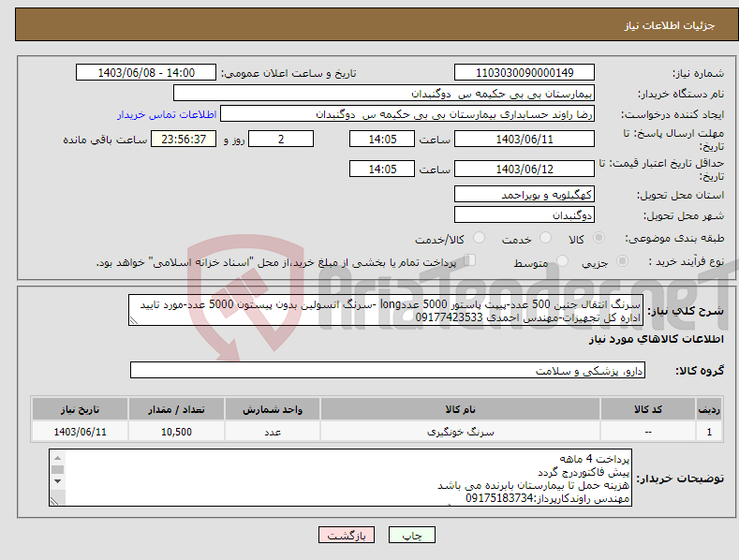Click the delivery province field کهگیلویه و بویراحمد
This screenshot has width=739, height=560.
525,194
